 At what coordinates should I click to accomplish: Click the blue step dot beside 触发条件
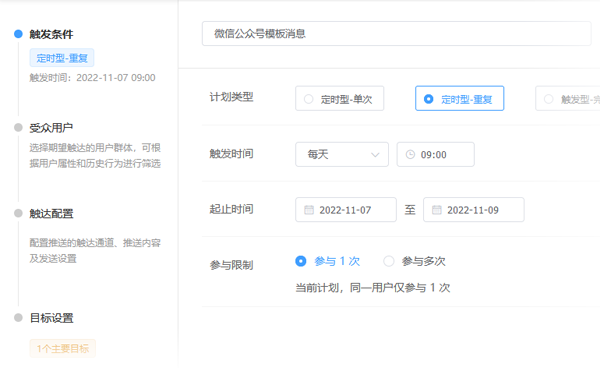(x=18, y=34)
